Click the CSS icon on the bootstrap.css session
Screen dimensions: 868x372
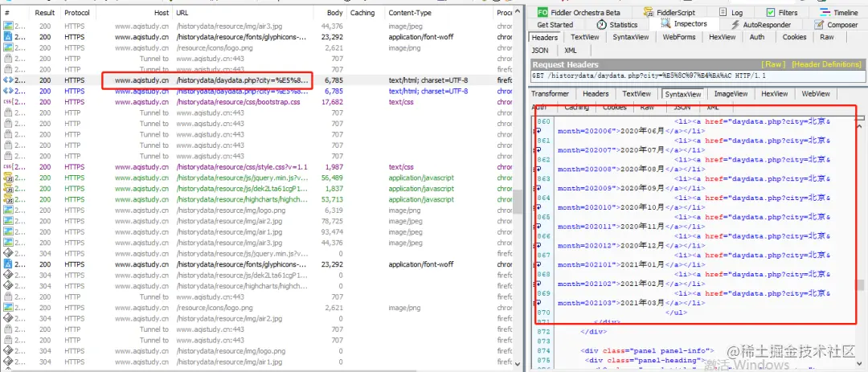pyautogui.click(x=8, y=102)
